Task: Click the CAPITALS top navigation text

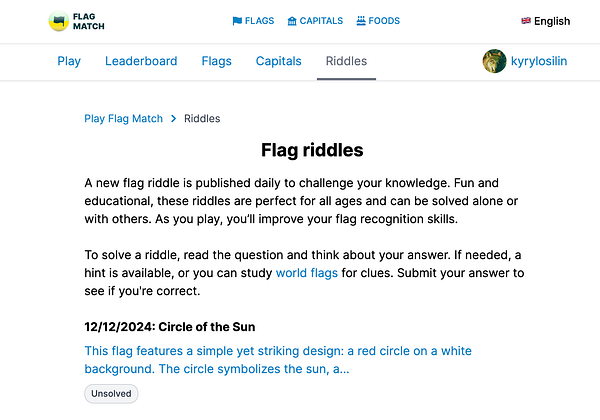Action: pyautogui.click(x=320, y=21)
